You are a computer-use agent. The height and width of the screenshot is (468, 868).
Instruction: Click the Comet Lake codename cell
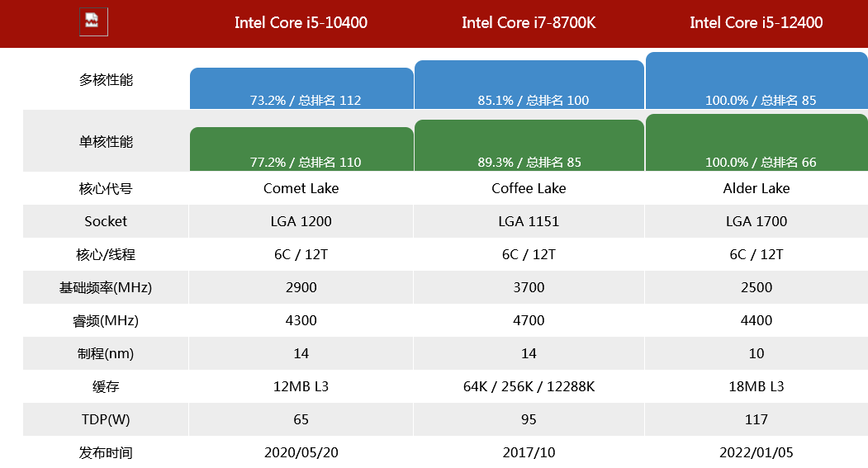[x=301, y=188]
